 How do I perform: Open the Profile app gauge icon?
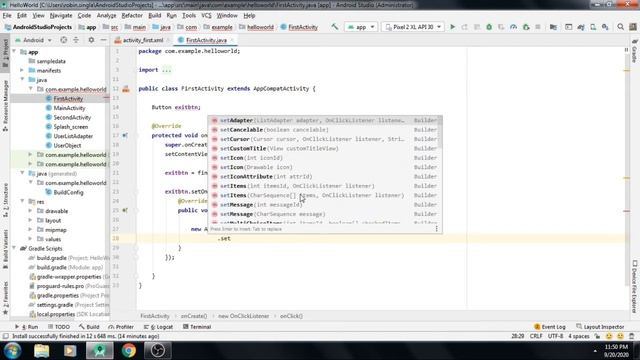[513, 27]
